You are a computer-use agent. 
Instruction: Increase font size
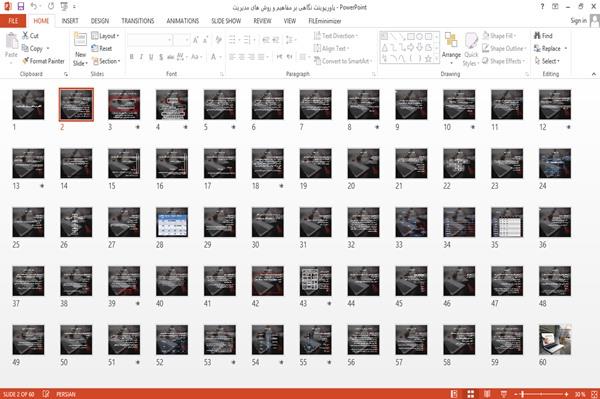[196, 40]
